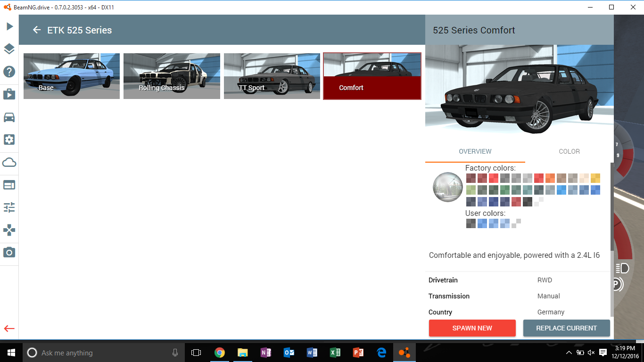
Task: Click the battery tray icon
Action: [580, 353]
